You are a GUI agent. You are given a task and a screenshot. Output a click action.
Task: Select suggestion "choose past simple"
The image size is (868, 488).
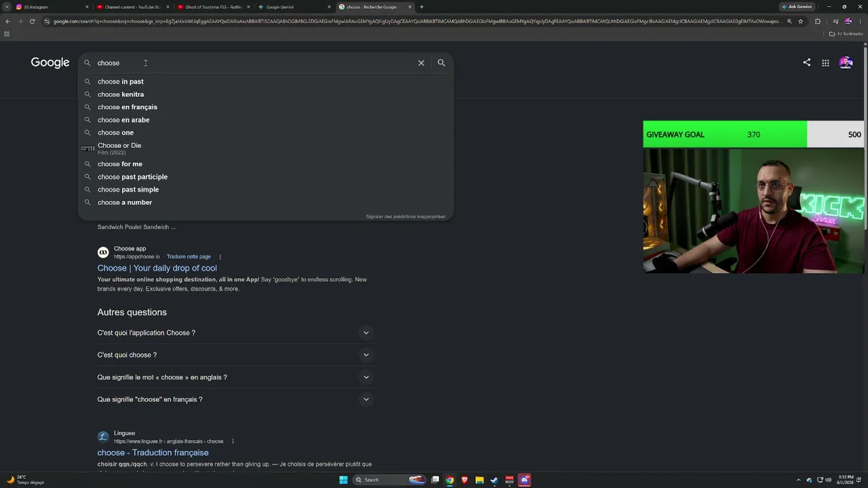click(266, 190)
